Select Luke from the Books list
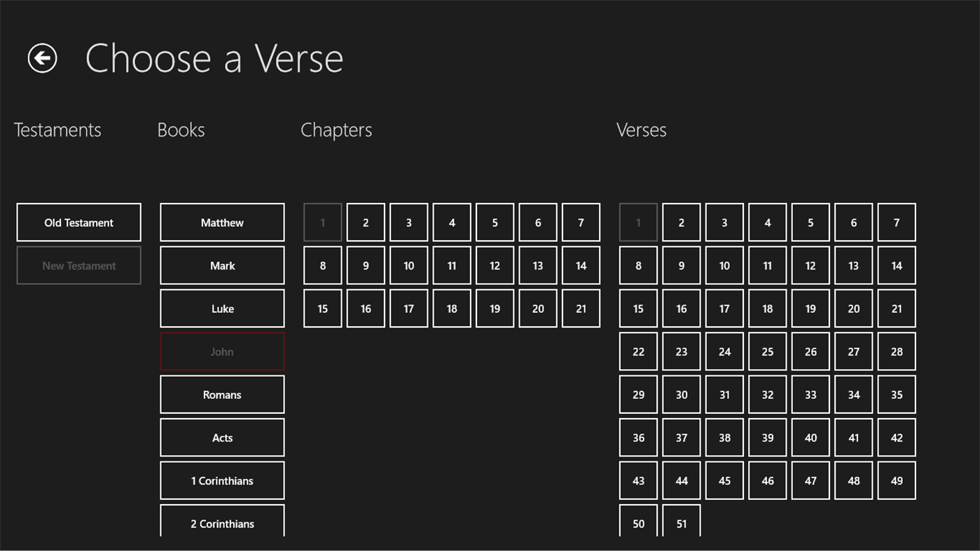 click(x=222, y=308)
